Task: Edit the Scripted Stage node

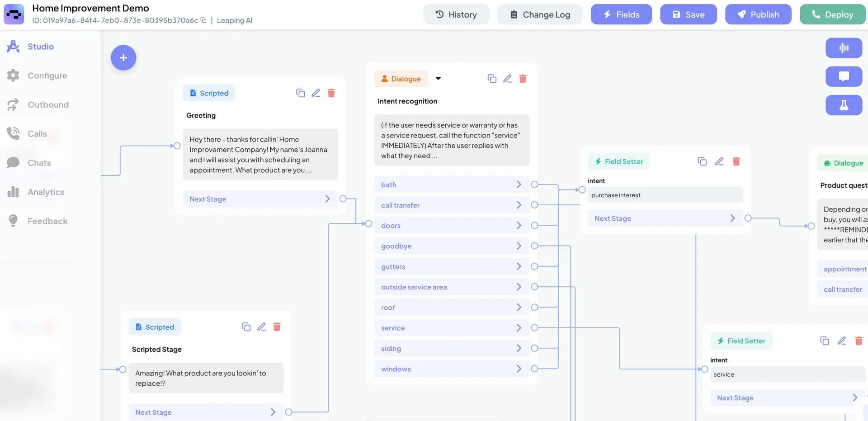Action: pyautogui.click(x=261, y=326)
